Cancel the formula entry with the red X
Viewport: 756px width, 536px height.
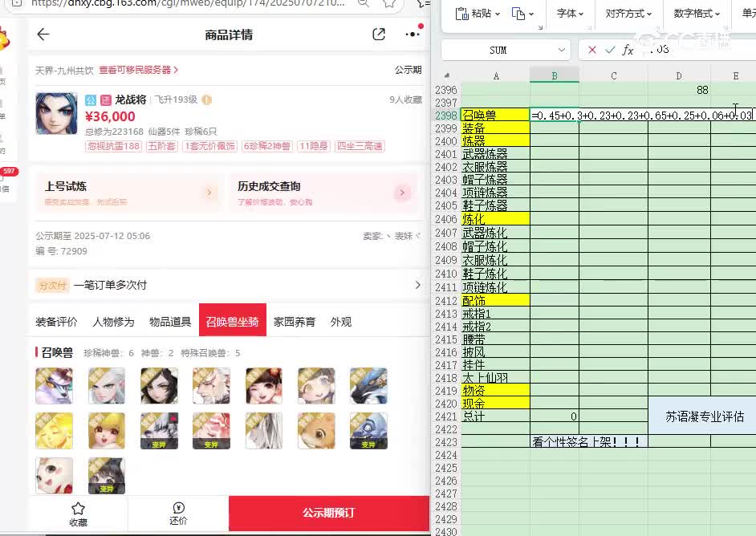(x=592, y=50)
